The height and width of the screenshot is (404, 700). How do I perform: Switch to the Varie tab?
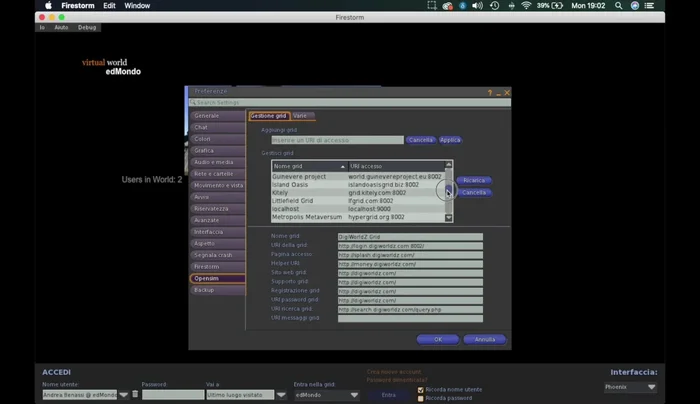coord(301,116)
